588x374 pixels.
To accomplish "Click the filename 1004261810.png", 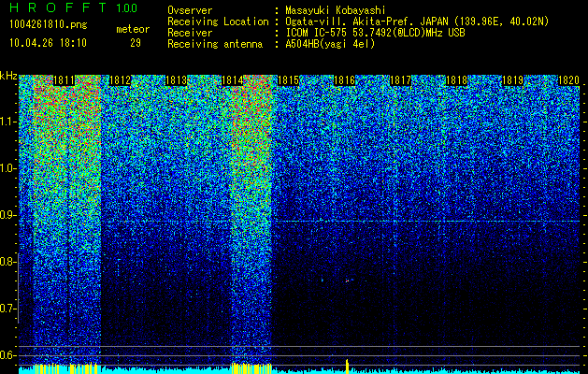I will (x=49, y=25).
